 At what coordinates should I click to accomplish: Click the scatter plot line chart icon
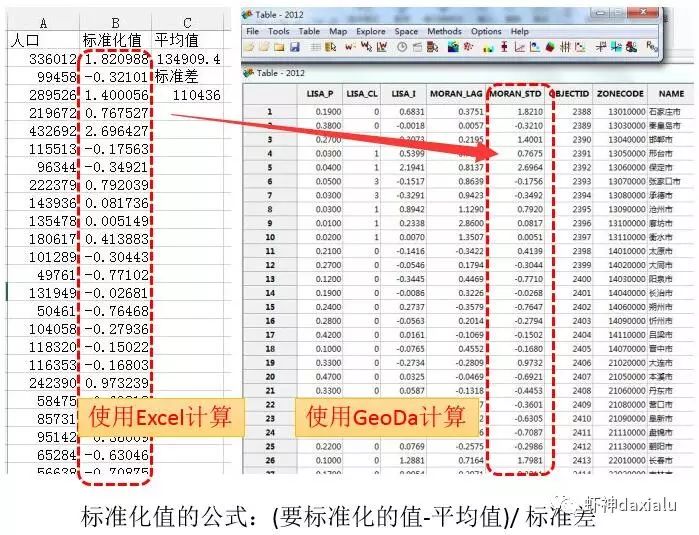[519, 47]
